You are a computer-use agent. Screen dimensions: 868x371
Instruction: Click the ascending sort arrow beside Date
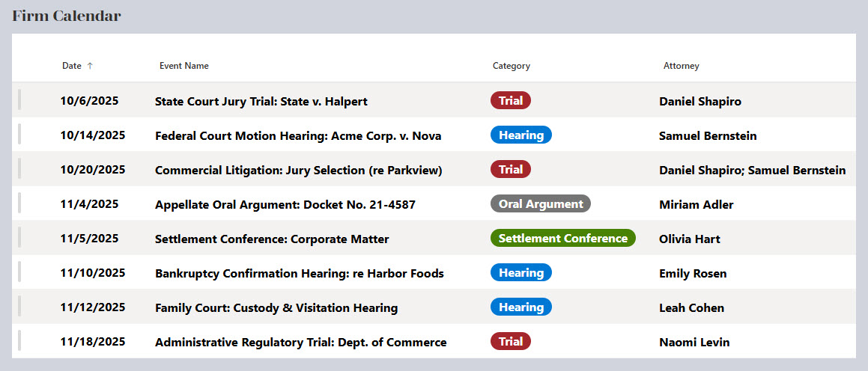click(90, 66)
